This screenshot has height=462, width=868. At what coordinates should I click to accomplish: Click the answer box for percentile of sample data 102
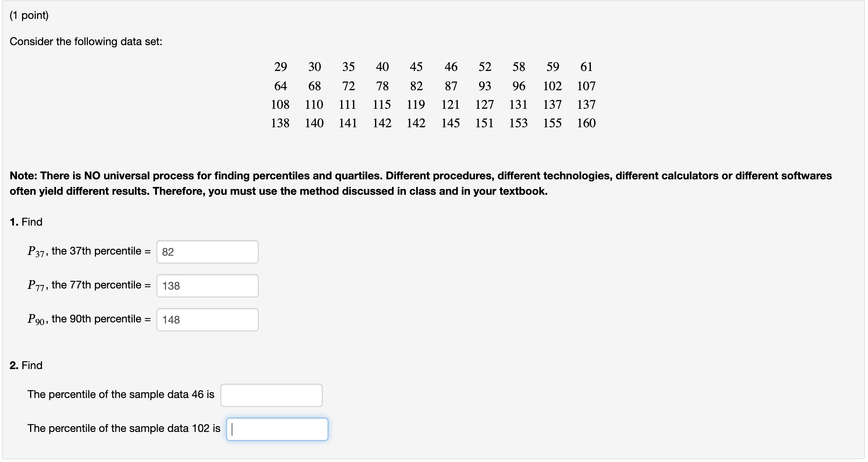click(277, 429)
